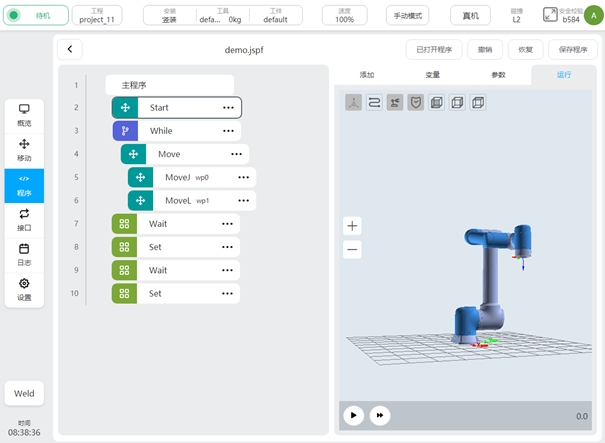Open the 设置 settings sidebar page

click(24, 289)
